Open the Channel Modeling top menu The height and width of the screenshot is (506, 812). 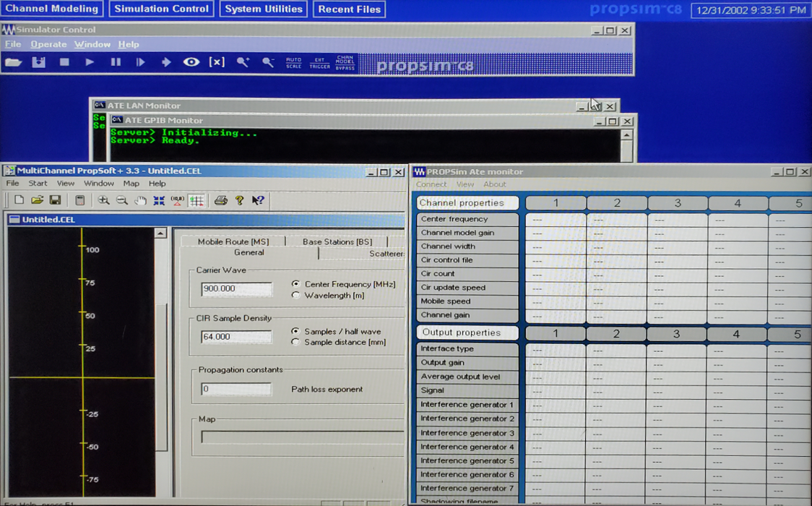pyautogui.click(x=52, y=9)
